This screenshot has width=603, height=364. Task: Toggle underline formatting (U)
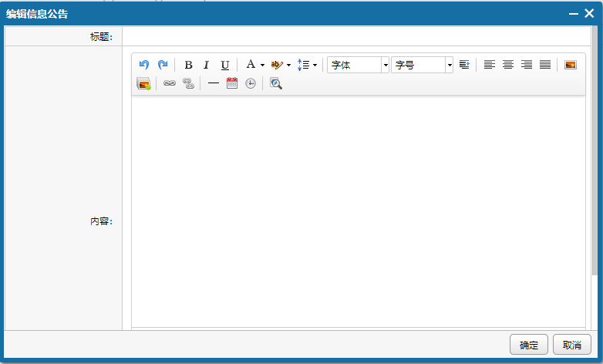pyautogui.click(x=225, y=65)
